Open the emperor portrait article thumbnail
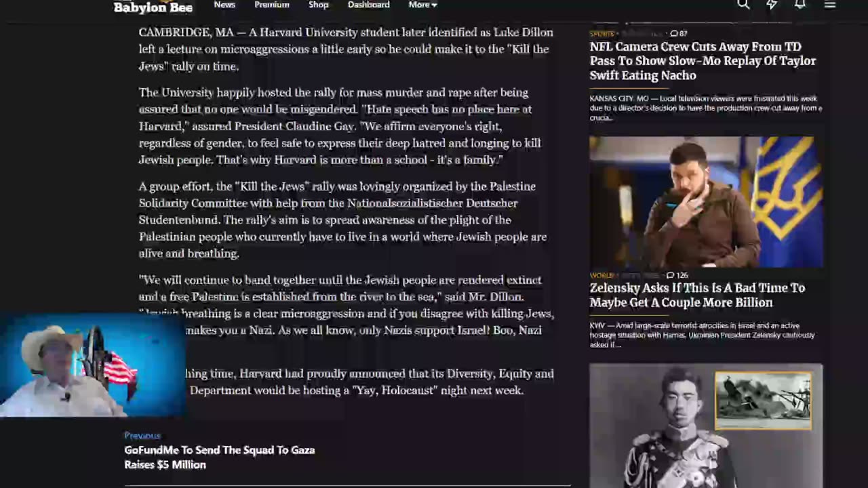The width and height of the screenshot is (868, 488). 706,426
